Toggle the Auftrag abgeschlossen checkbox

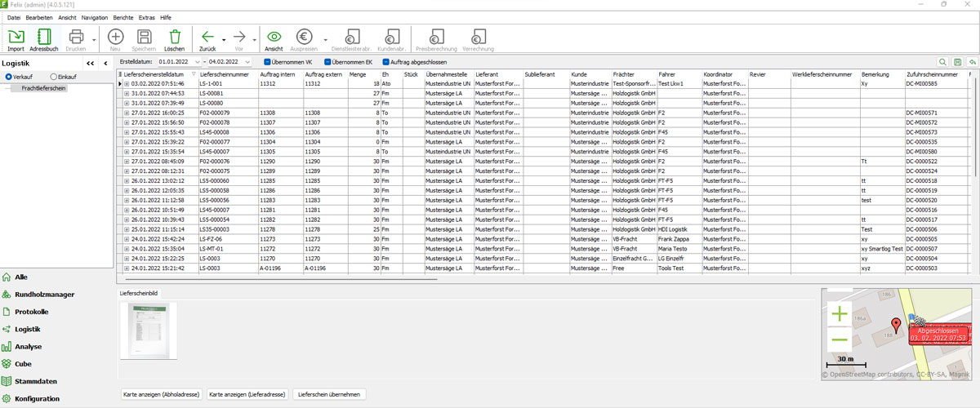click(x=385, y=62)
